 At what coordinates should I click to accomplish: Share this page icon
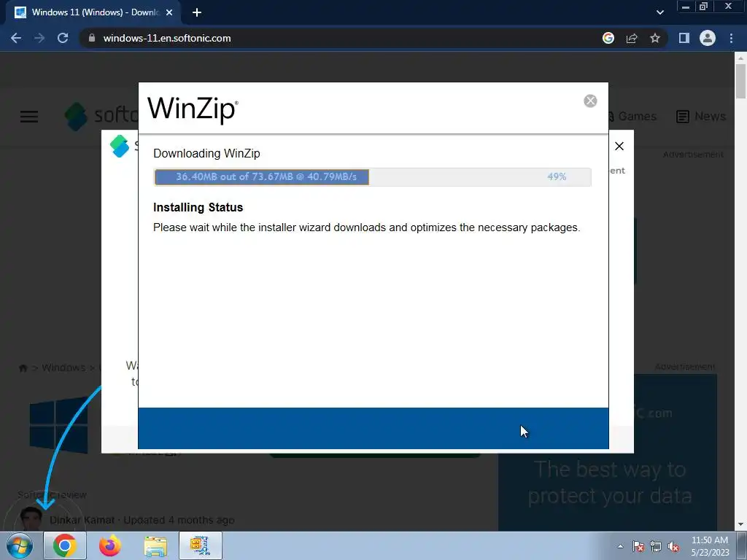click(x=632, y=38)
